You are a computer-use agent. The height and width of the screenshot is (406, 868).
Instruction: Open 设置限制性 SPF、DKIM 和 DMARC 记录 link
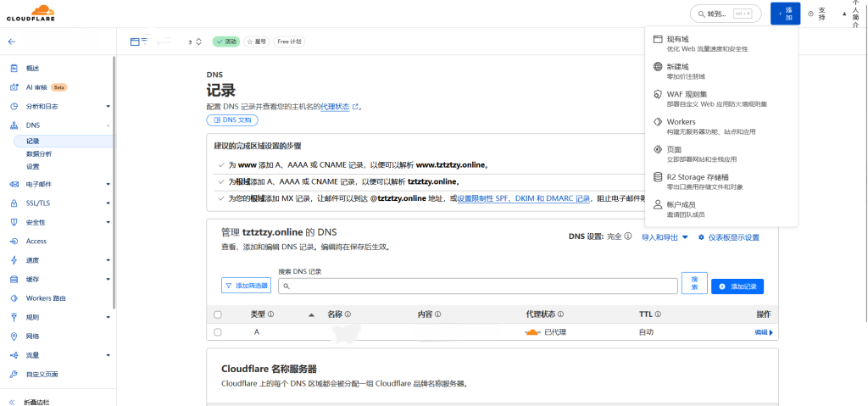click(x=523, y=198)
